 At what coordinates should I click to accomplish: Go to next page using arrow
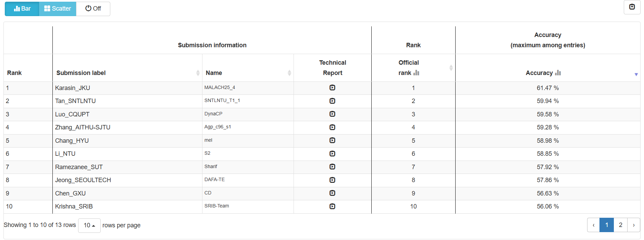pyautogui.click(x=634, y=225)
